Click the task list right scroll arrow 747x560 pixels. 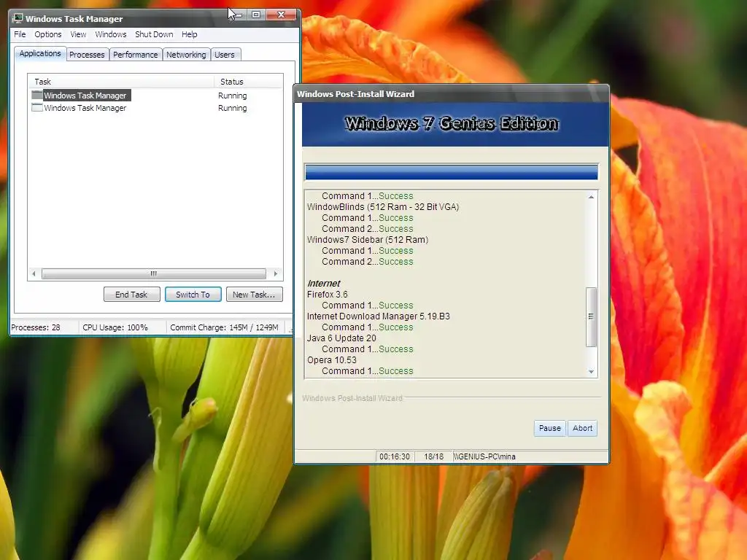pyautogui.click(x=275, y=274)
